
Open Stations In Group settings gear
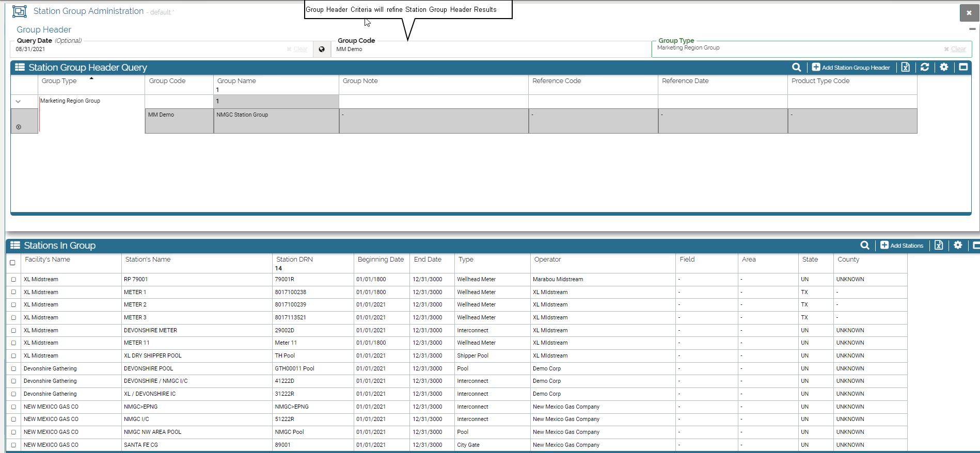point(958,246)
